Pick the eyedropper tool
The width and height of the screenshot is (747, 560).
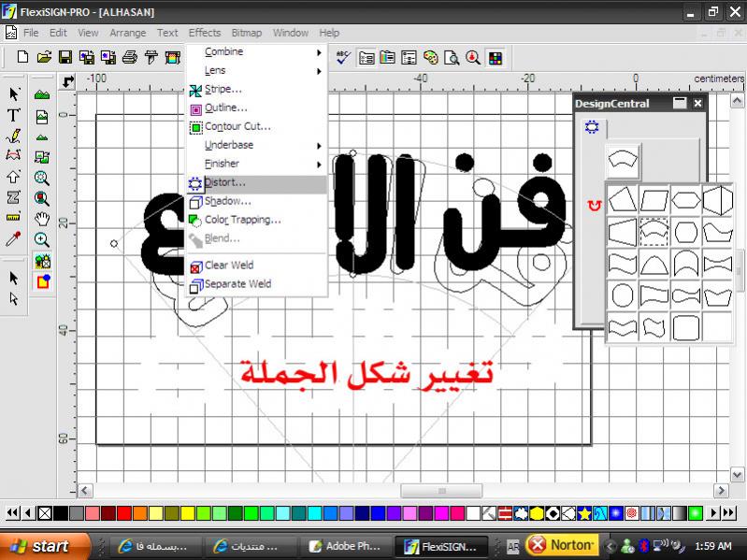pyautogui.click(x=14, y=239)
